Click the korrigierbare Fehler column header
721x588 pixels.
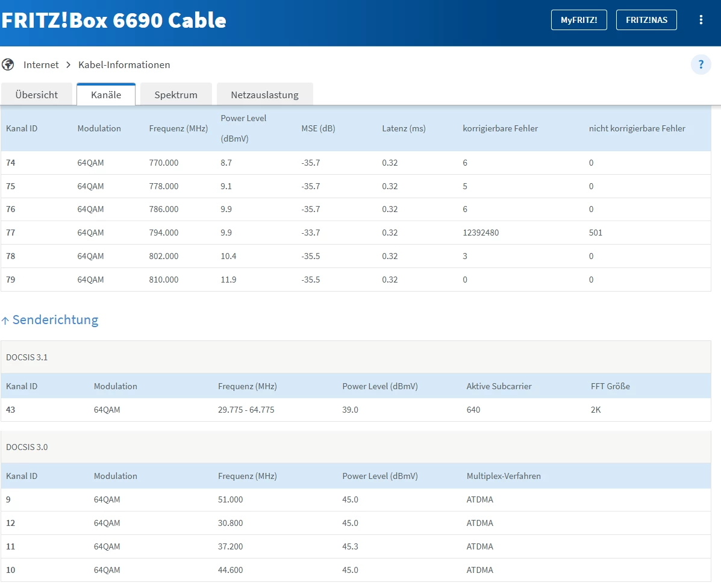(x=501, y=128)
